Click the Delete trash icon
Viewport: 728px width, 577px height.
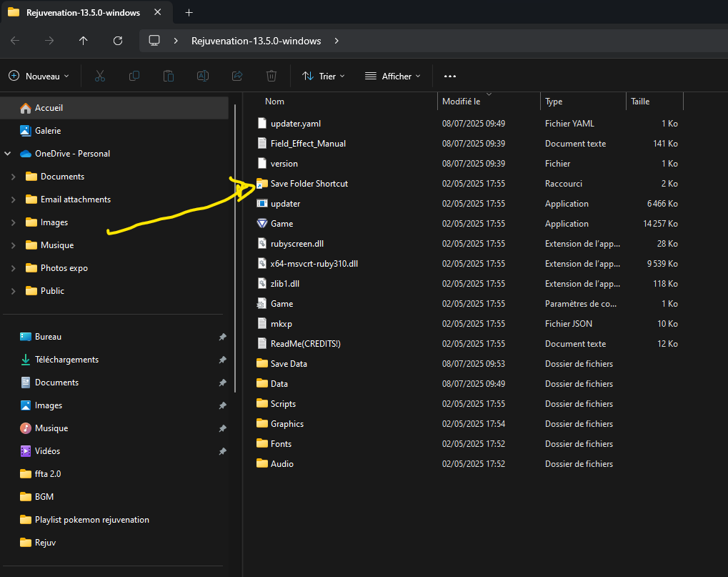pos(271,77)
